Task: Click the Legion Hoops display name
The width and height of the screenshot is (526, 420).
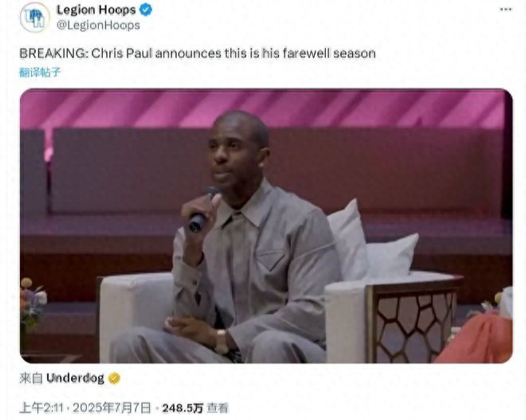Action: pos(96,10)
